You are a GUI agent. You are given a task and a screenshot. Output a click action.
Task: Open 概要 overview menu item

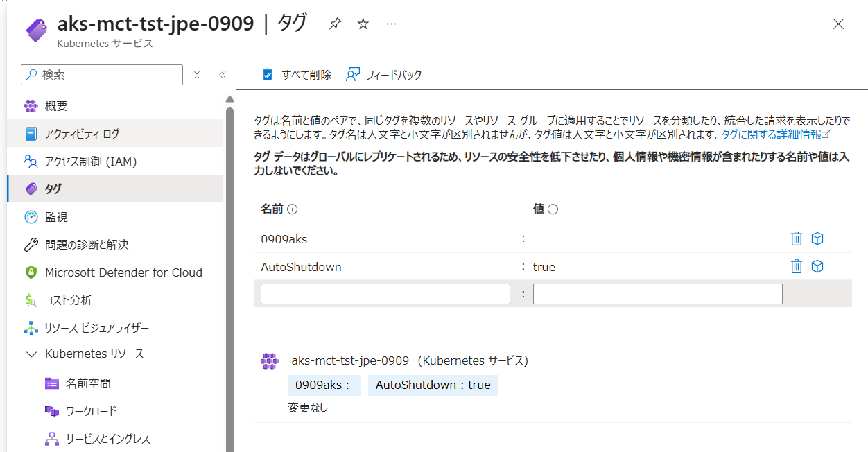115,106
